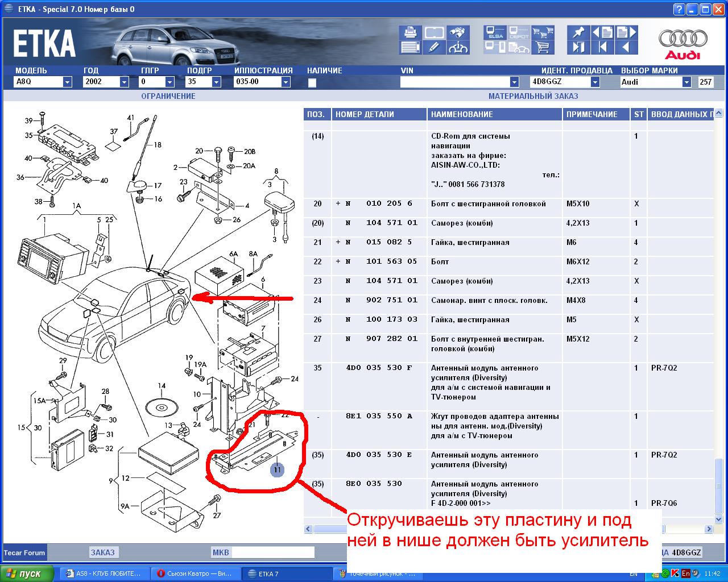Go to the next illustration page icon

tap(626, 33)
